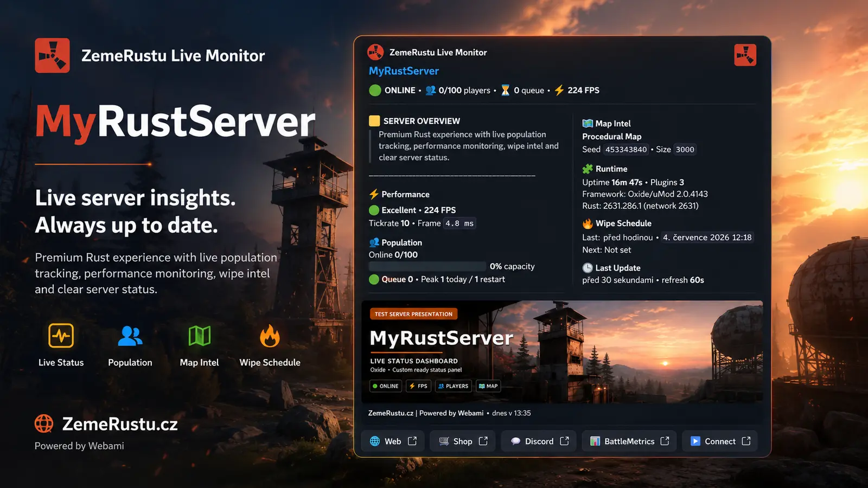Open the MyRustServer title link in the panel
Screen dimensions: 868x488
click(404, 71)
